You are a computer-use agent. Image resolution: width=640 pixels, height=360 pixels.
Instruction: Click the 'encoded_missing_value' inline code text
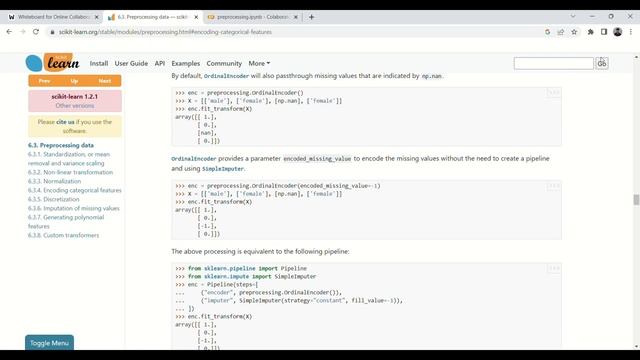click(x=317, y=158)
